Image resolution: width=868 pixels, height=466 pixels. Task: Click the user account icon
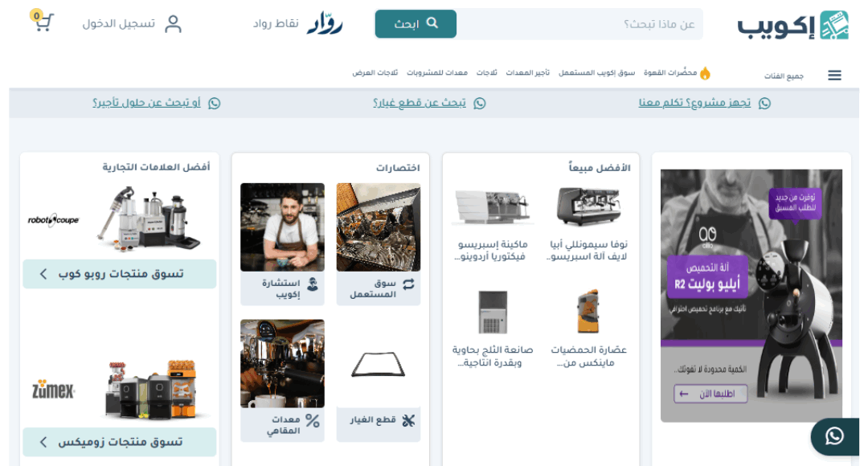tap(173, 24)
